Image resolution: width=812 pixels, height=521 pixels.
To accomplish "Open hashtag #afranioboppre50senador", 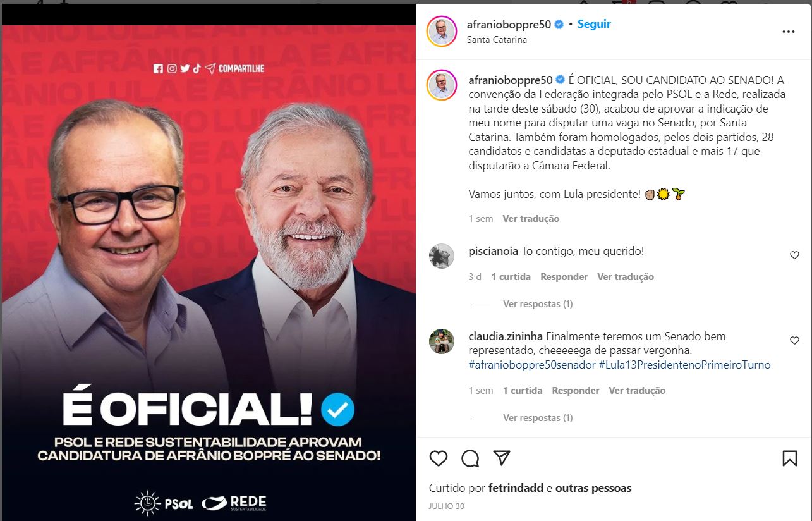I will point(532,365).
